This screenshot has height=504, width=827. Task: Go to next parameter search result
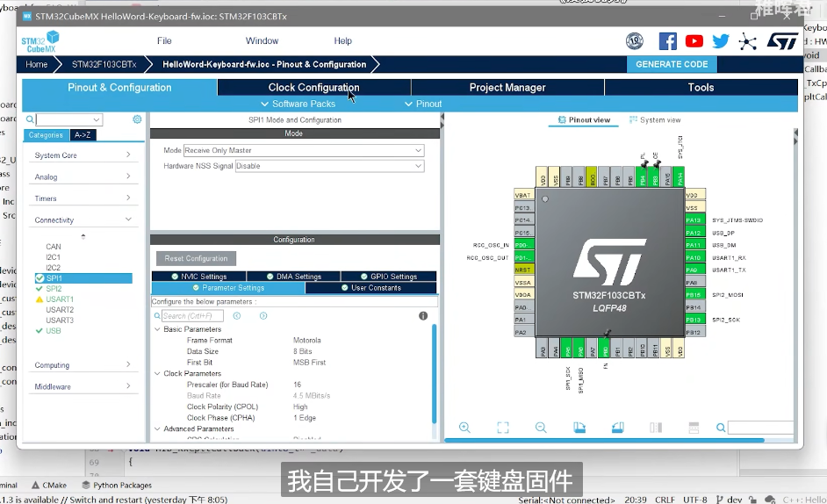(263, 315)
